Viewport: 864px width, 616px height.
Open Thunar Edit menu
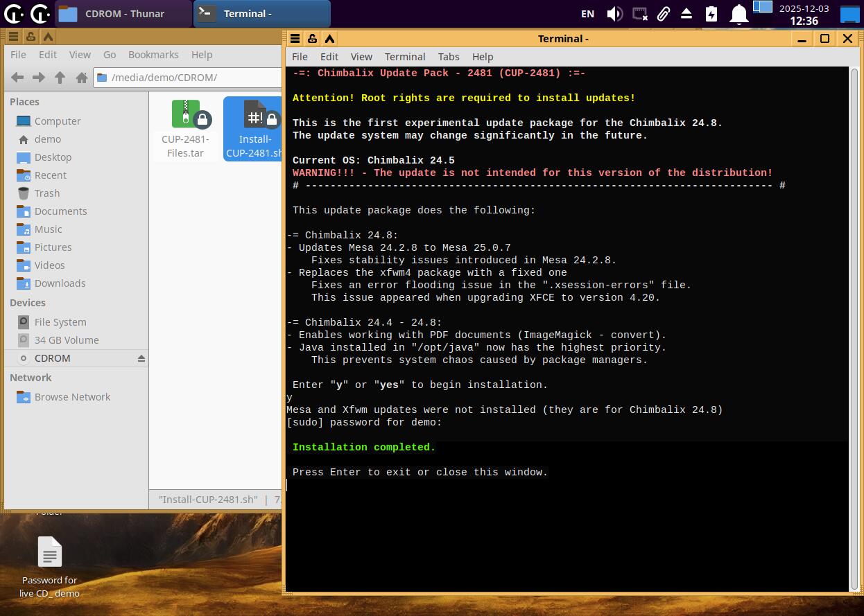point(48,55)
